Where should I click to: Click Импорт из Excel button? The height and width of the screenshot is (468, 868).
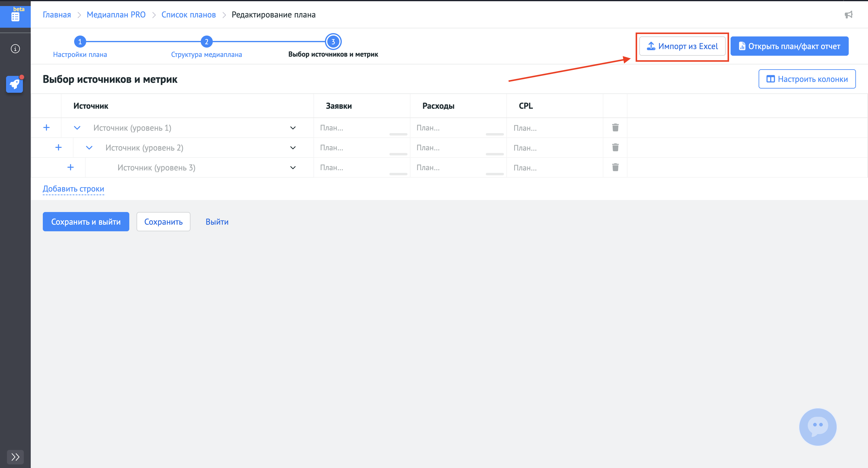tap(682, 46)
